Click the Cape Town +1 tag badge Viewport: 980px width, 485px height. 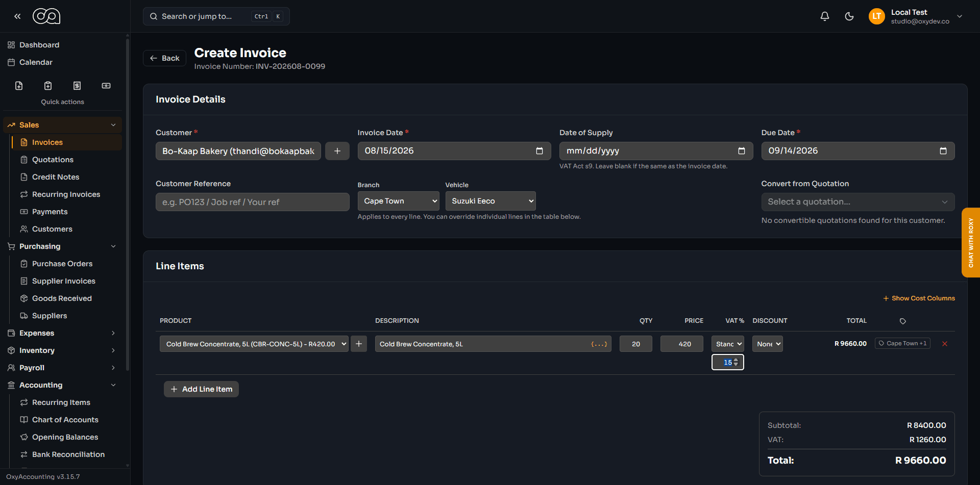pyautogui.click(x=902, y=343)
